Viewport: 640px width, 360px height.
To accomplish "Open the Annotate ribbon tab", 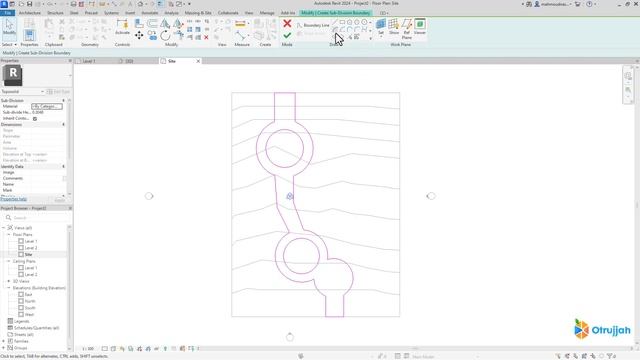I will point(149,13).
